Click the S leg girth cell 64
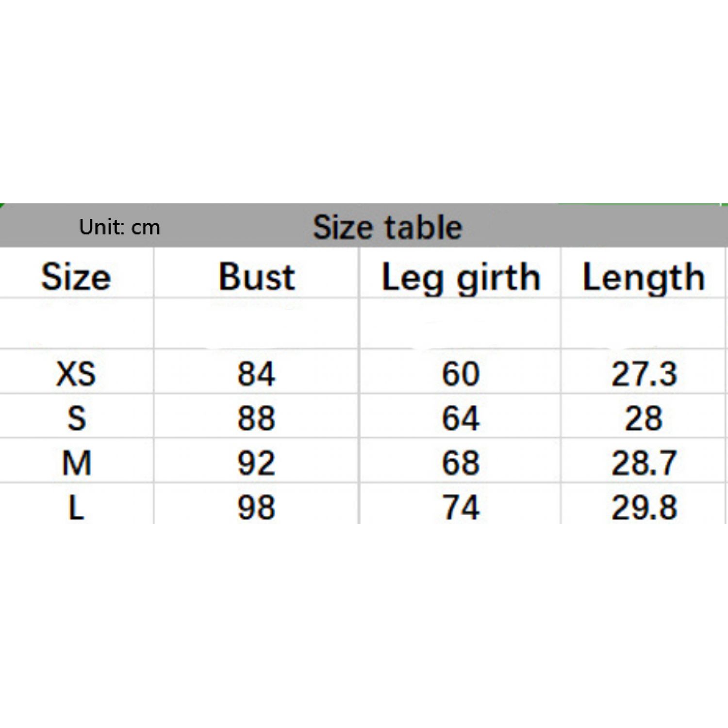 tap(461, 418)
